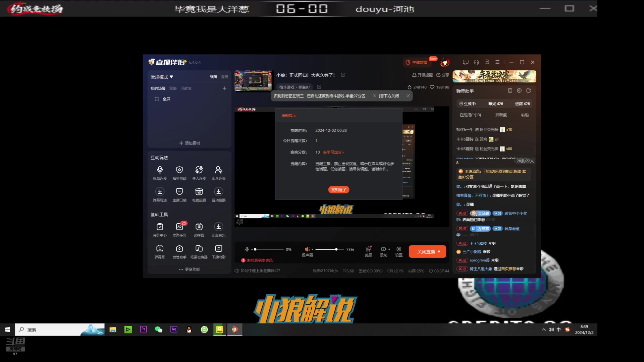Open 场景切换器 scene switcher
The image size is (644, 362).
point(199,252)
